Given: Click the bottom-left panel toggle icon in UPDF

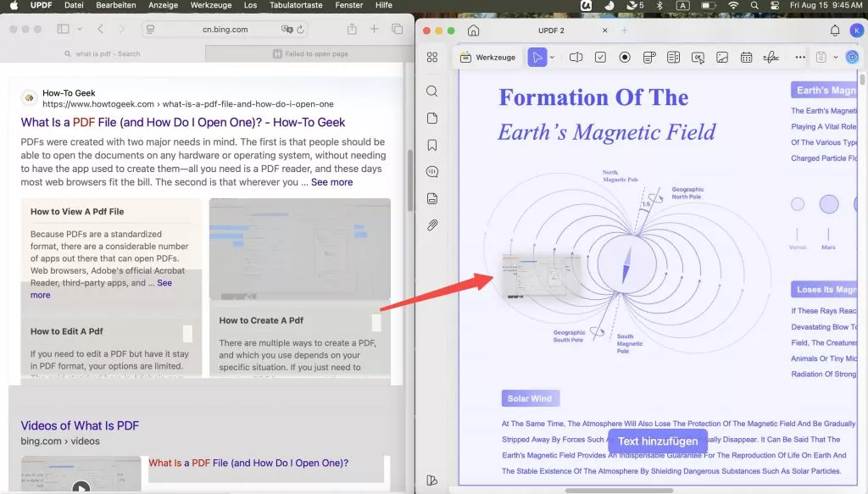Looking at the screenshot, I should (432, 480).
